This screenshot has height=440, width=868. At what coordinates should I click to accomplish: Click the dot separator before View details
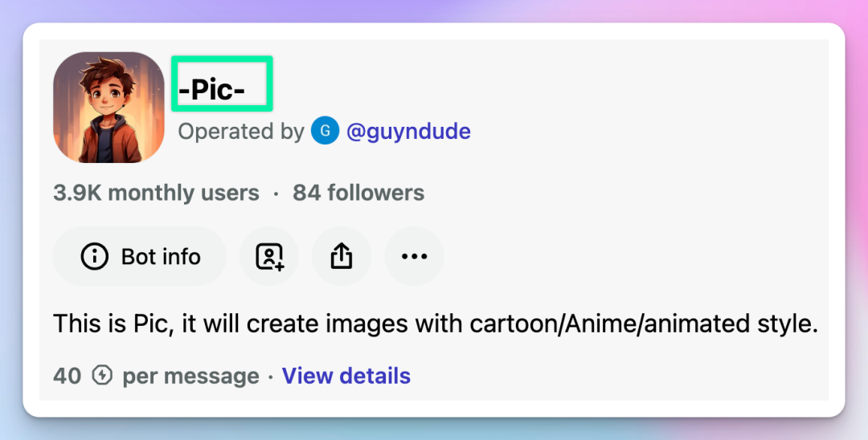270,377
